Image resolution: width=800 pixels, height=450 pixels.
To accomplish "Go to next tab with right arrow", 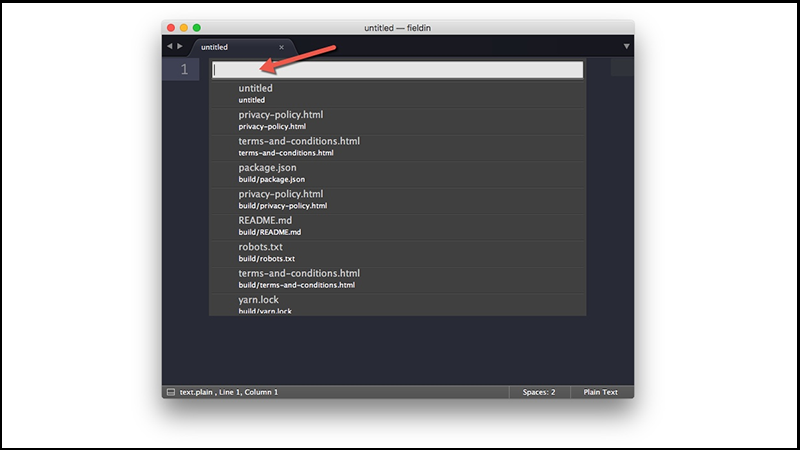I will pos(180,46).
